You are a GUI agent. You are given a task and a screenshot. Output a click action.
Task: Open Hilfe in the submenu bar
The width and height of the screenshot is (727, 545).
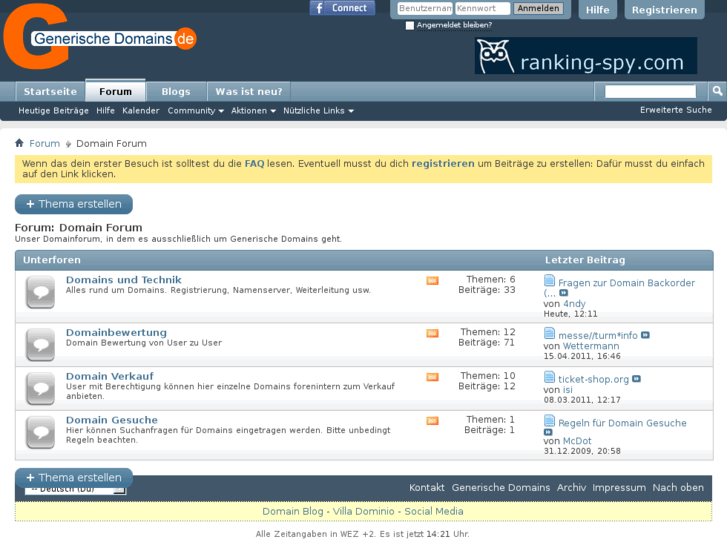(x=105, y=110)
